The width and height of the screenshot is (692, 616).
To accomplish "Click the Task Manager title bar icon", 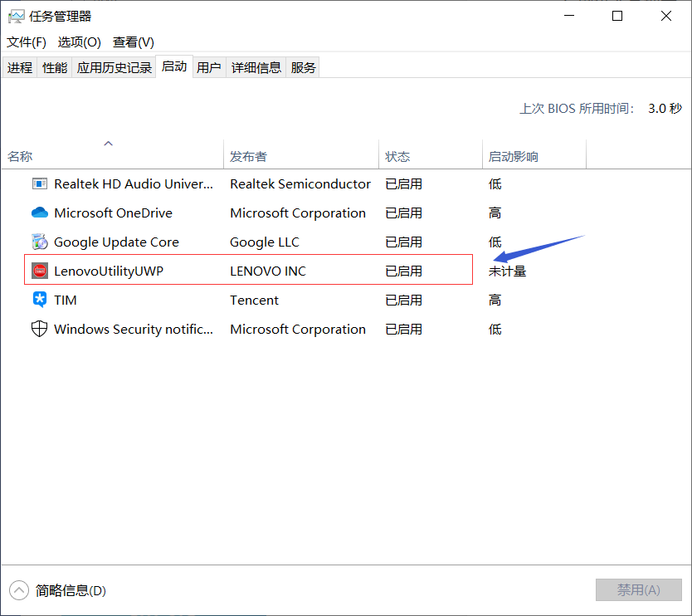I will (17, 17).
